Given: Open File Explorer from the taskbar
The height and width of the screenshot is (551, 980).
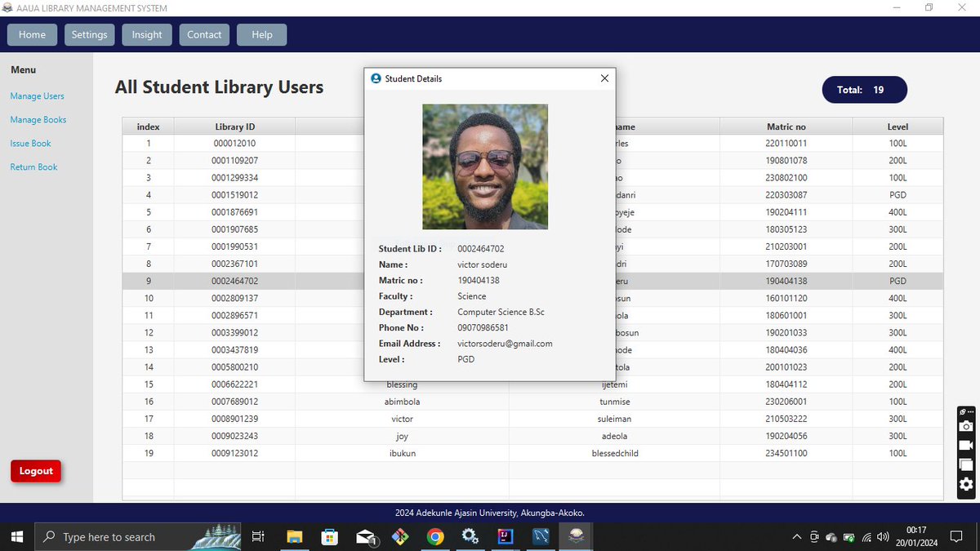Looking at the screenshot, I should click(295, 536).
